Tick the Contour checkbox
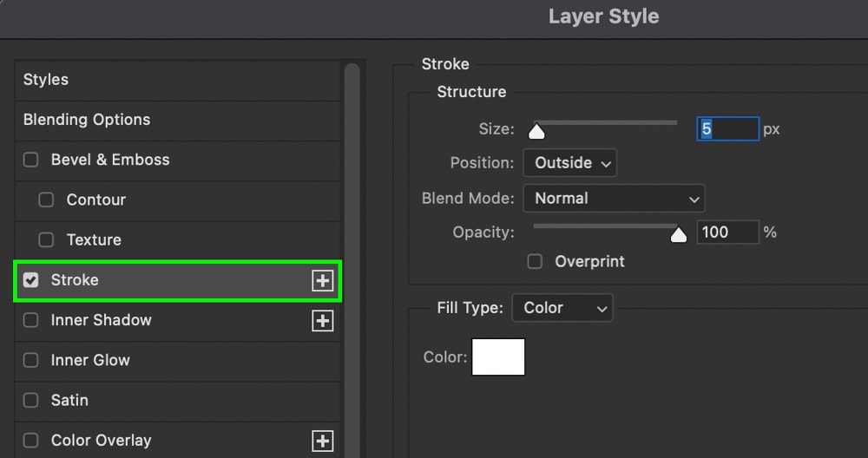 point(46,200)
